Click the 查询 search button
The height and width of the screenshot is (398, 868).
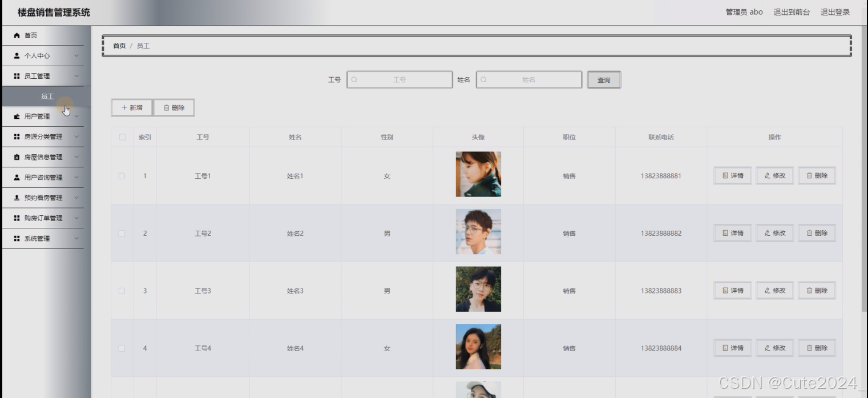(x=604, y=80)
